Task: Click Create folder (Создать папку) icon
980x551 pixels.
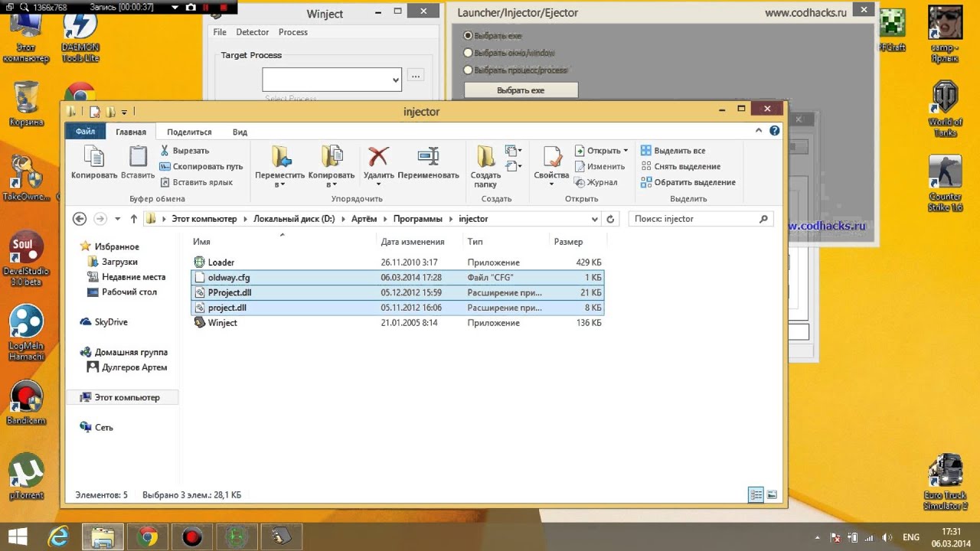Action: (485, 157)
